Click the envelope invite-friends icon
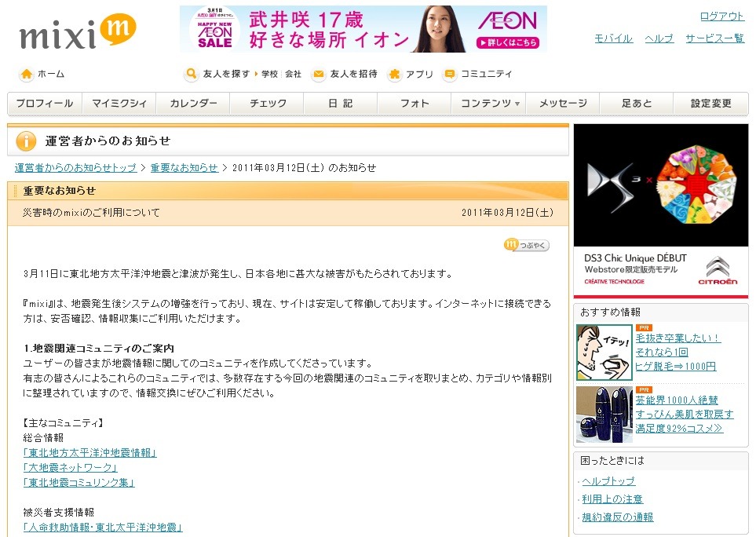This screenshot has height=537, width=756. 318,75
